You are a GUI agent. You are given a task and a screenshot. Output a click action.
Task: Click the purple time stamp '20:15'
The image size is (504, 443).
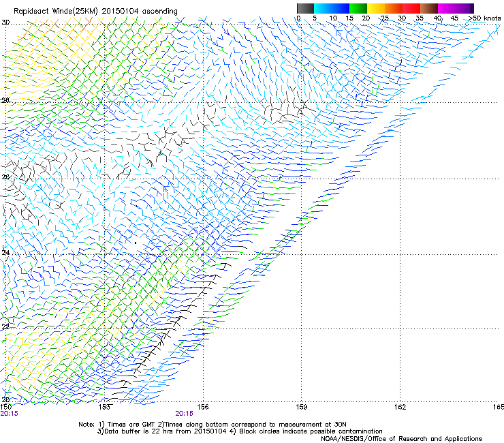click(x=10, y=414)
